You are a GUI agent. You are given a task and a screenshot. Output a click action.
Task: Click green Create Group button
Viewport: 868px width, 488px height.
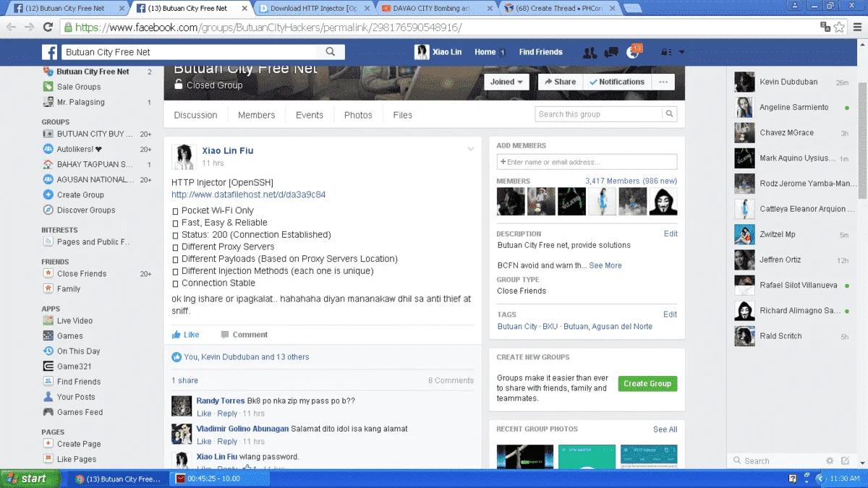point(647,383)
